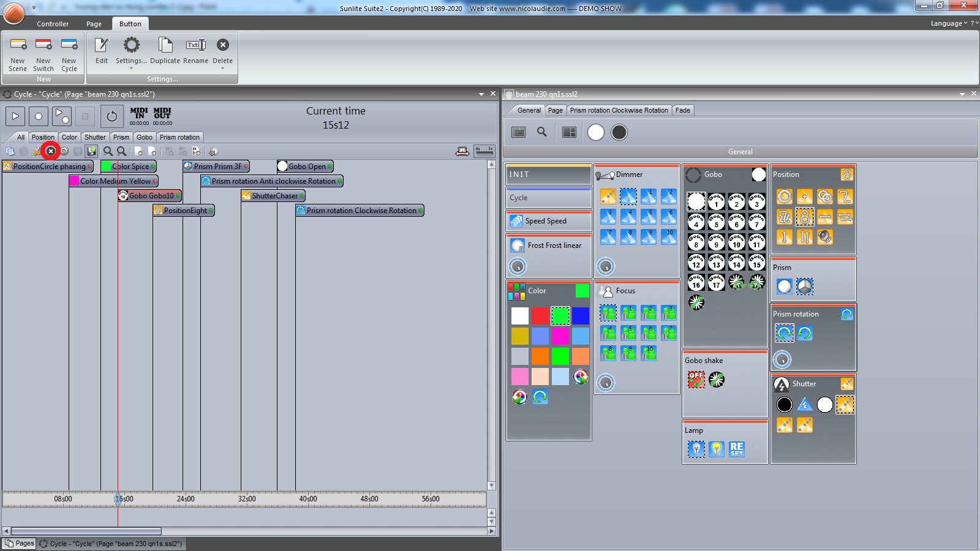Click the MIDI IN timecode indicator
Viewport: 980px width, 551px height.
point(139,116)
